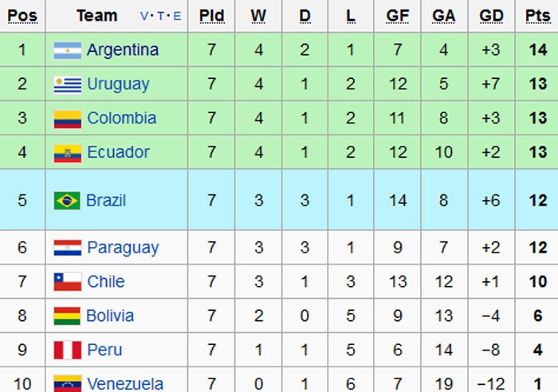Click the Colombia flag icon

pos(67,119)
